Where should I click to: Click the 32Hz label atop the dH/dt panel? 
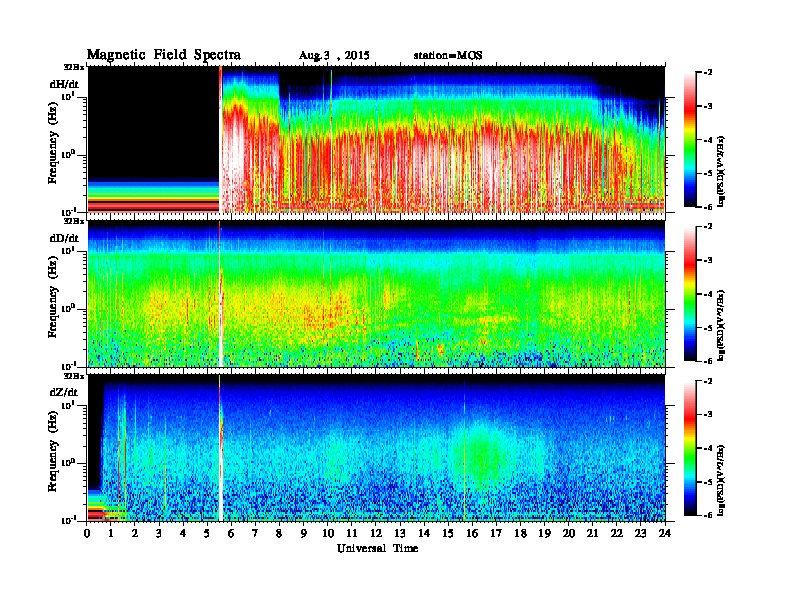click(x=73, y=67)
